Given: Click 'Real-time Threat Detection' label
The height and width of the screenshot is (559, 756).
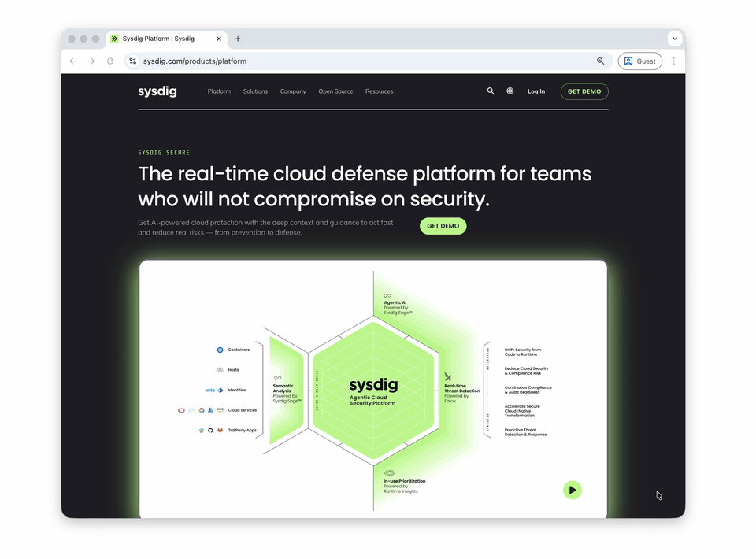Looking at the screenshot, I should coord(462,388).
